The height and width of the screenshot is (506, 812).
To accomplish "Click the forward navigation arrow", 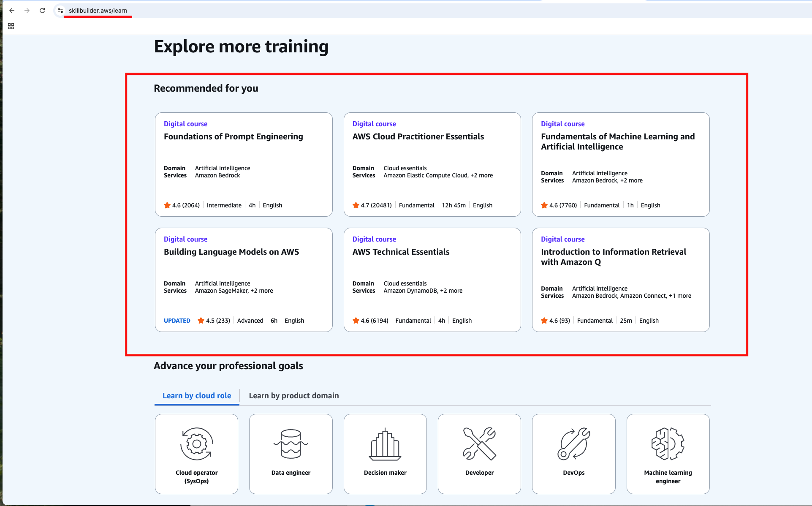I will 27,11.
